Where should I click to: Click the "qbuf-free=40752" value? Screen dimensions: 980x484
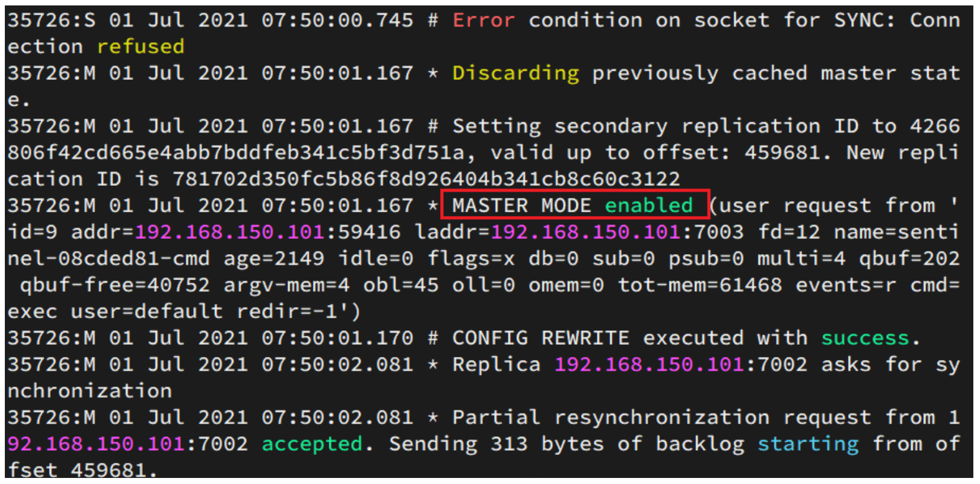(x=114, y=285)
